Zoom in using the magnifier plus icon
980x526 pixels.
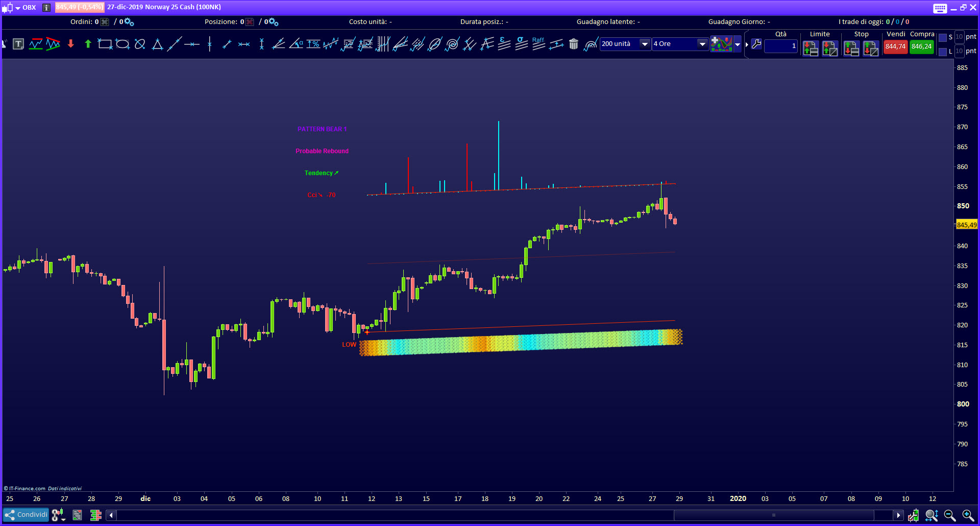coord(967,515)
